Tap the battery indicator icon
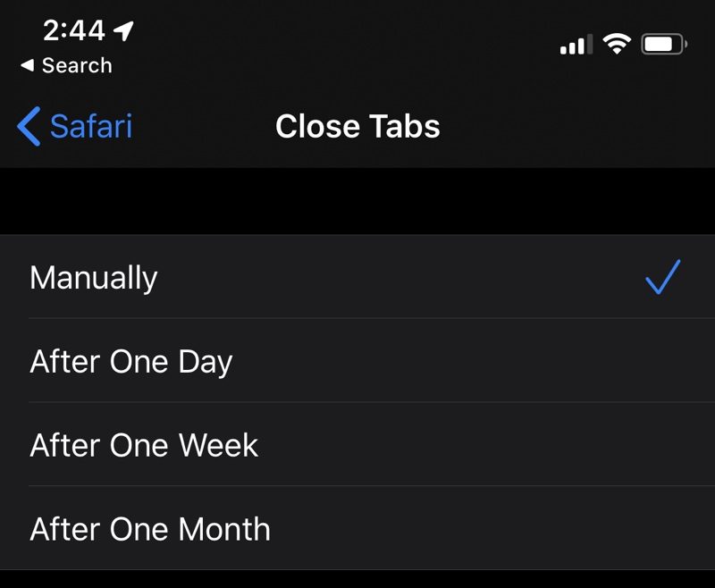This screenshot has width=715, height=588. (x=661, y=41)
